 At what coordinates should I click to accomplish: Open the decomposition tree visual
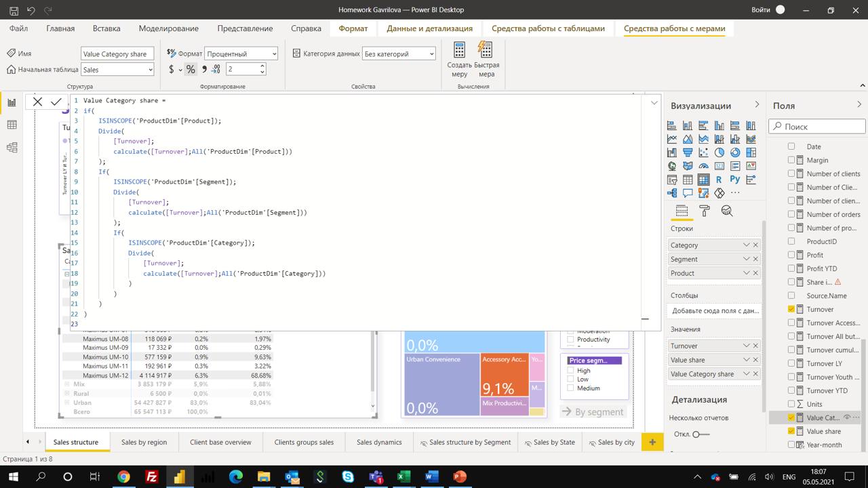(x=671, y=193)
